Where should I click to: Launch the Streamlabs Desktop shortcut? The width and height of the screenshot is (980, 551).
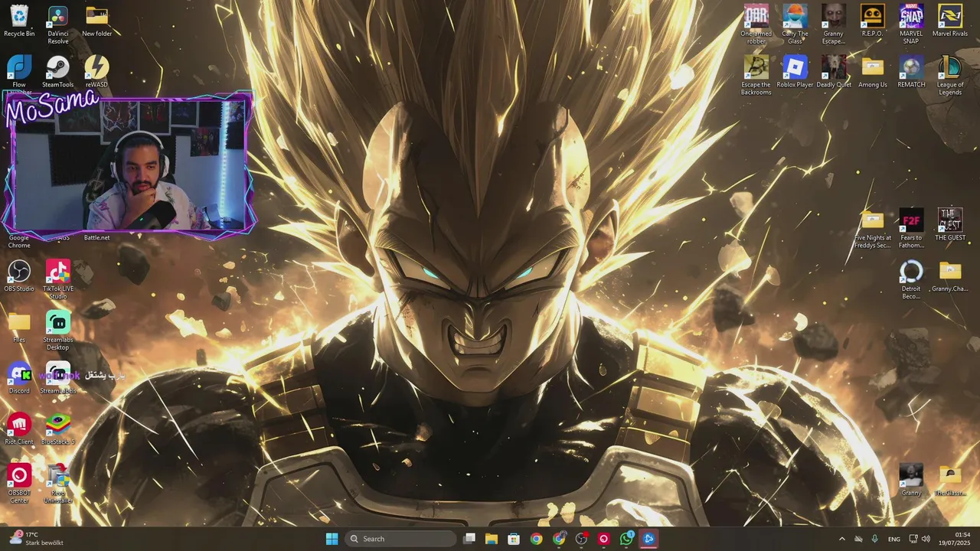[x=58, y=331]
